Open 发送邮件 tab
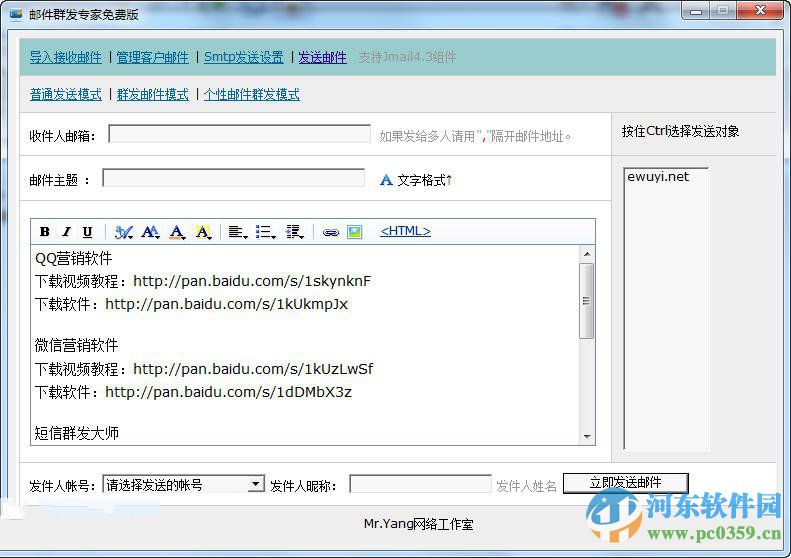Image resolution: width=791 pixels, height=558 pixels. pos(322,57)
